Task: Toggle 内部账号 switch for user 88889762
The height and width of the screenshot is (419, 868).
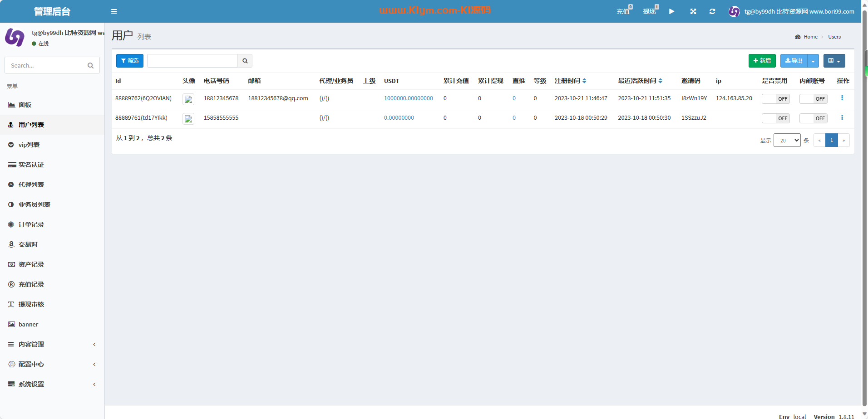Action: [813, 99]
